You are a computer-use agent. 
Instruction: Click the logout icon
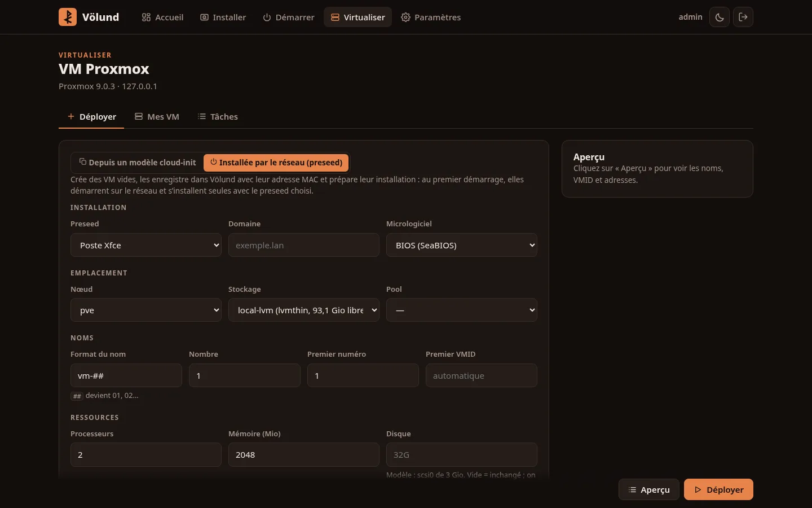(743, 17)
